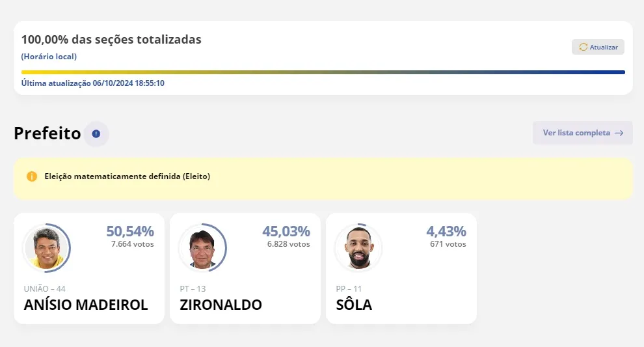
Task: Click the orange info icon in yellow banner
Action: pos(32,176)
